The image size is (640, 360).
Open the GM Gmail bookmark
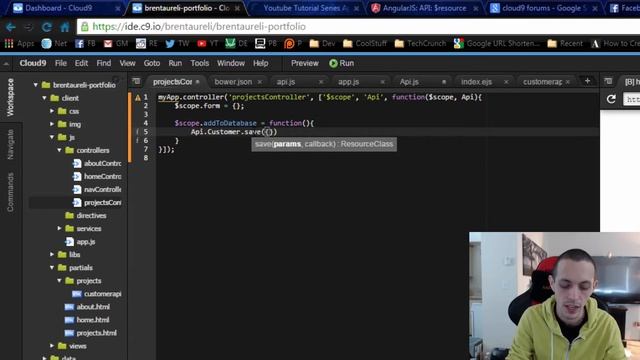pyautogui.click(x=116, y=43)
